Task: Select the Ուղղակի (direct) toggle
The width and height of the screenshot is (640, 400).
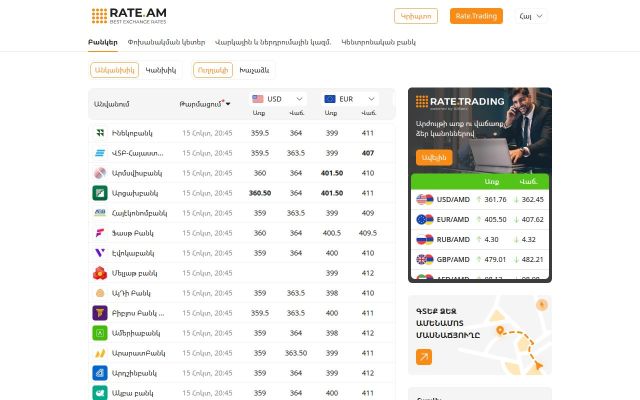Action: tap(213, 70)
